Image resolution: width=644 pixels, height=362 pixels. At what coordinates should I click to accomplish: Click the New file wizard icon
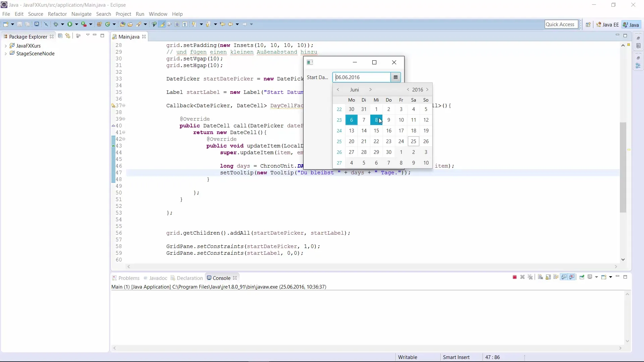tap(6, 24)
